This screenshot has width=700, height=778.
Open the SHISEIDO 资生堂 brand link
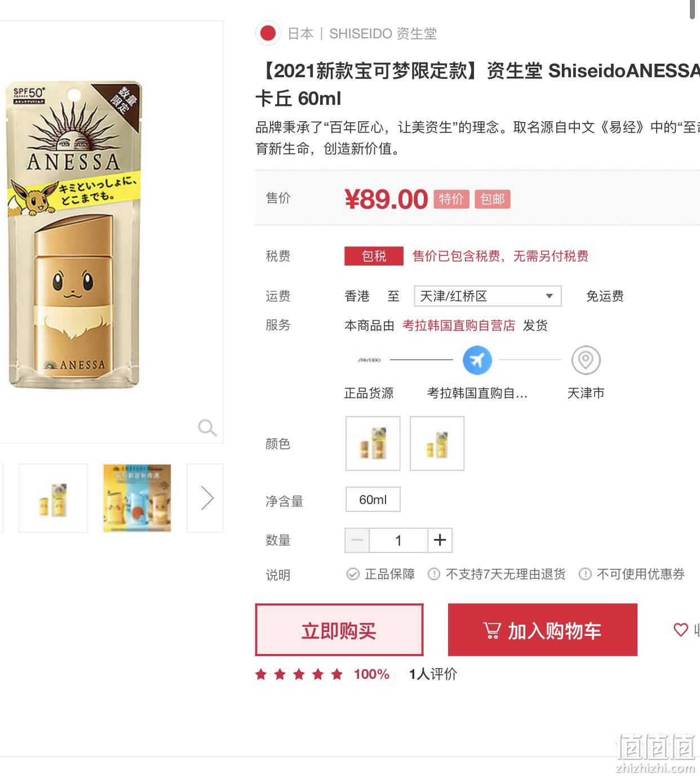383,34
